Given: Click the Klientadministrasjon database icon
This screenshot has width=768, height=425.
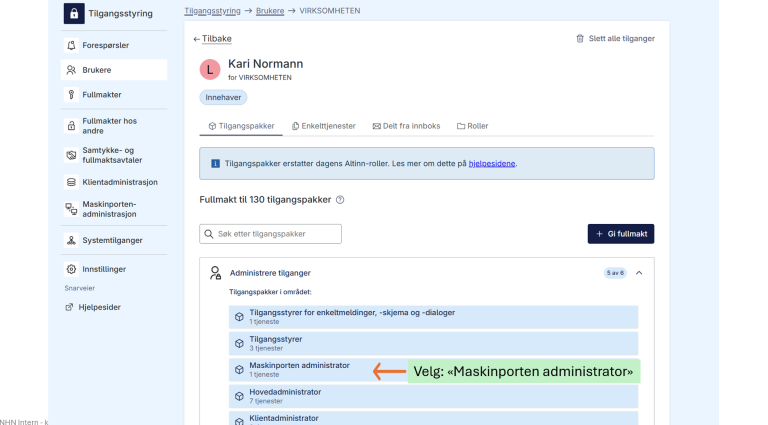Looking at the screenshot, I should [x=71, y=182].
